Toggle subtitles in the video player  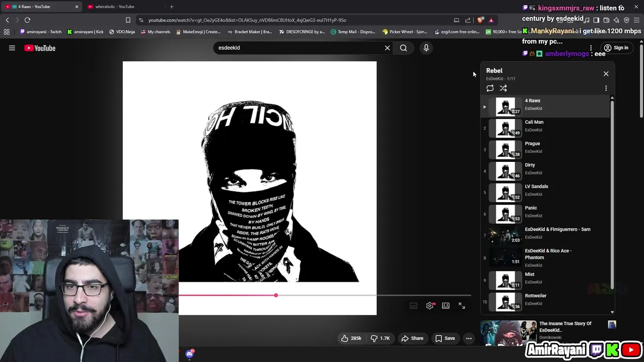coord(414,306)
